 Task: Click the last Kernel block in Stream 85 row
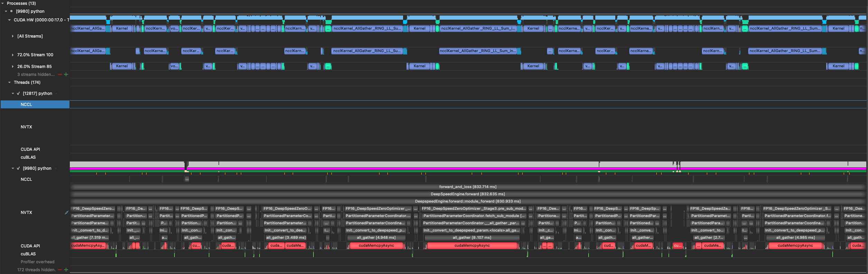pos(838,66)
